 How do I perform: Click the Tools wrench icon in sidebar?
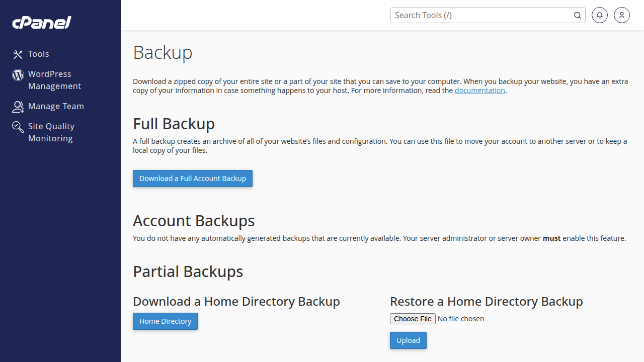point(18,54)
